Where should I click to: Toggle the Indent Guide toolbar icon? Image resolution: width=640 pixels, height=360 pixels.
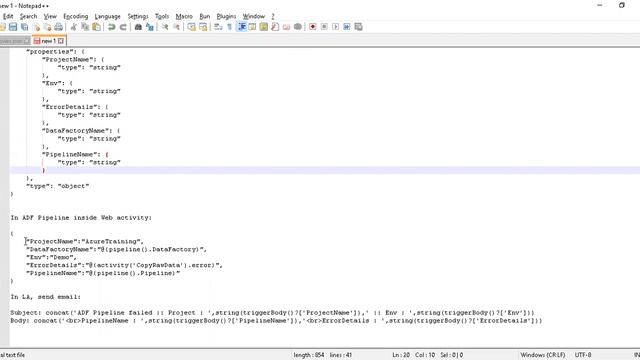pyautogui.click(x=242, y=27)
